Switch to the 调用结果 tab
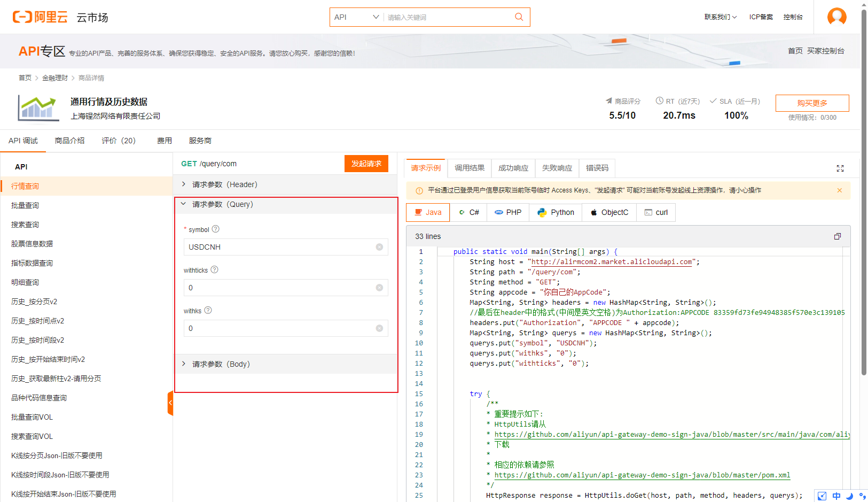Viewport: 868px width, 502px height. pos(470,168)
